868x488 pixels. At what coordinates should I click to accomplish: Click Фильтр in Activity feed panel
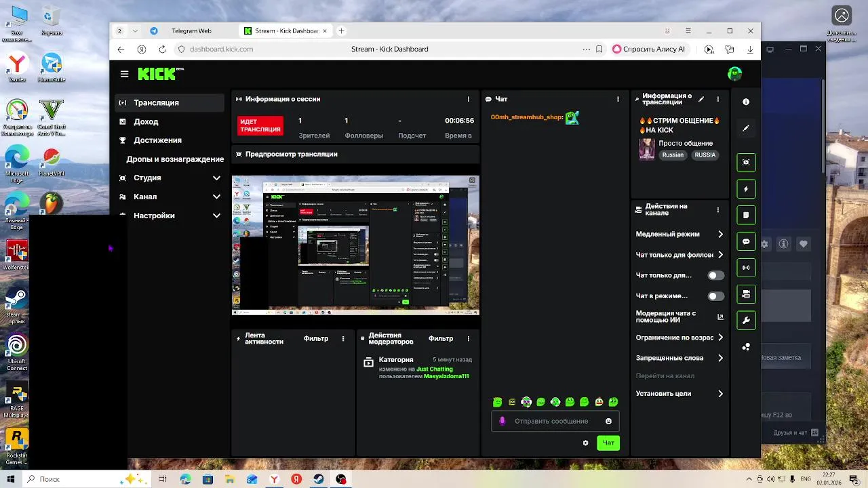pyautogui.click(x=316, y=338)
